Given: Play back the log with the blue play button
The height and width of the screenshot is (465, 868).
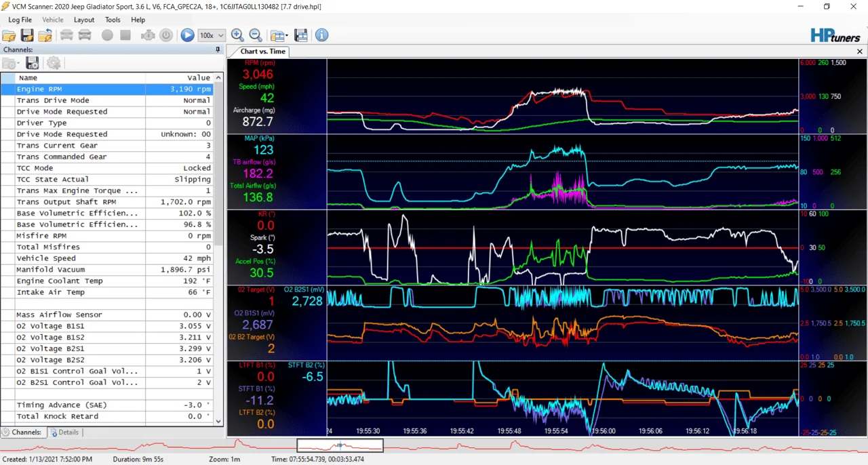Looking at the screenshot, I should tap(187, 35).
